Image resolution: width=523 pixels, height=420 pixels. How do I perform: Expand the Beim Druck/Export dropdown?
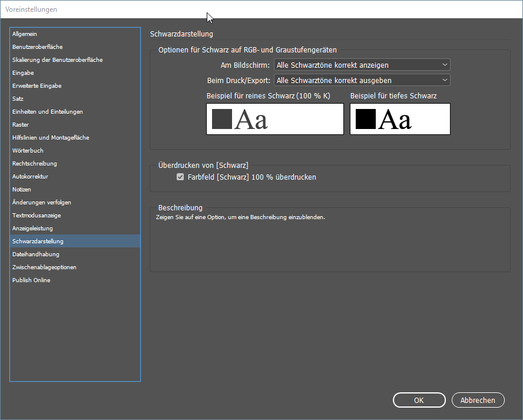coord(362,80)
